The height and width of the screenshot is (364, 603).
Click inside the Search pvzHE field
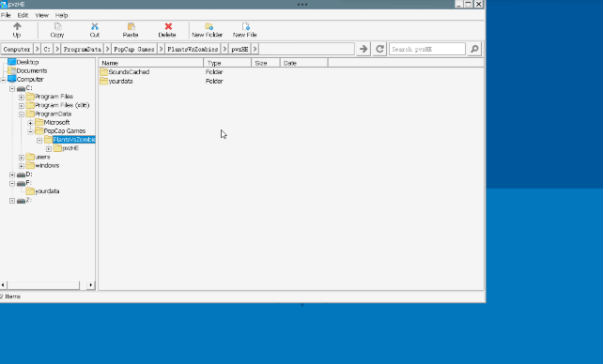[x=426, y=49]
